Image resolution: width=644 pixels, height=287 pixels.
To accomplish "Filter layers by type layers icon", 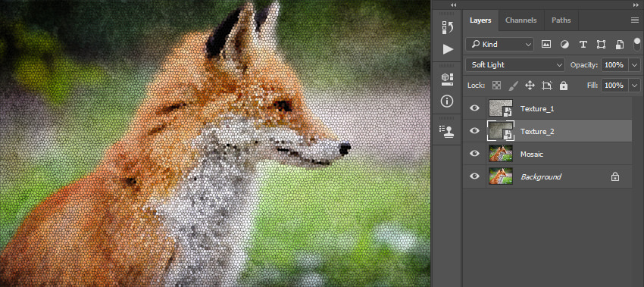I will point(583,45).
